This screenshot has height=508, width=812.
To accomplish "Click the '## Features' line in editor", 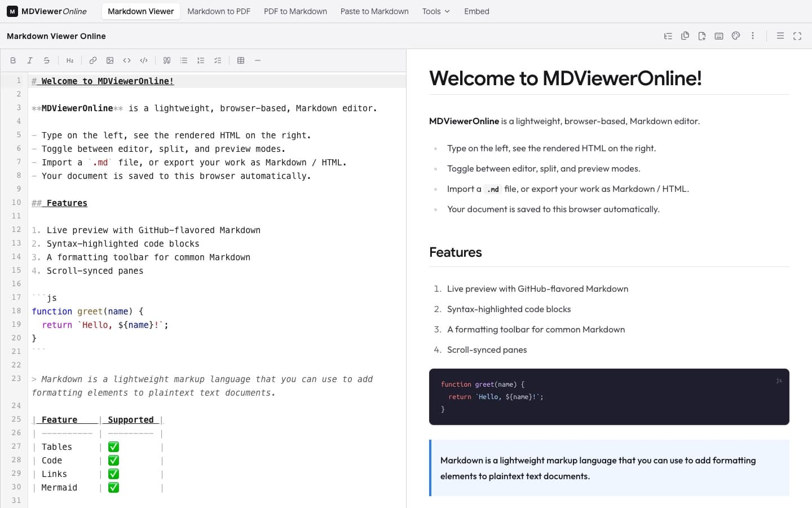I will [x=59, y=203].
